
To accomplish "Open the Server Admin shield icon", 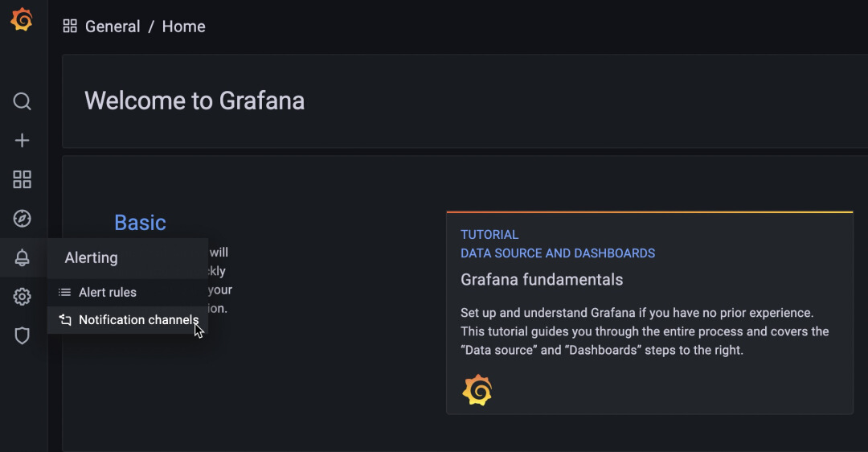I will [23, 335].
